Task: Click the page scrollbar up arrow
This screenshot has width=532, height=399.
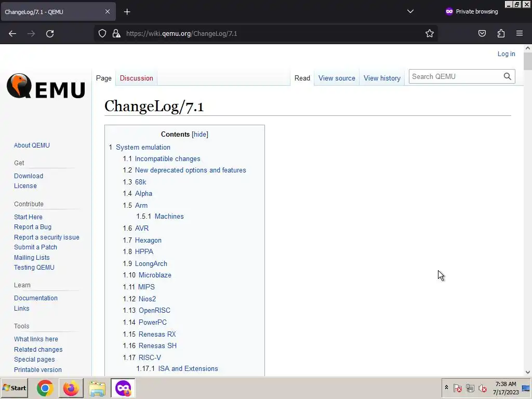Action: coord(528,48)
